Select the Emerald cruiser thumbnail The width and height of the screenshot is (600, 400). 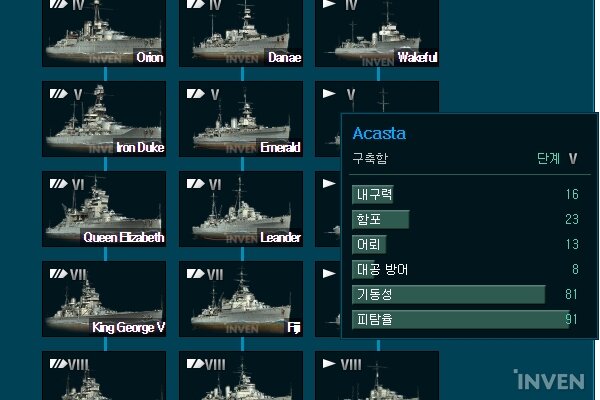coord(241,119)
